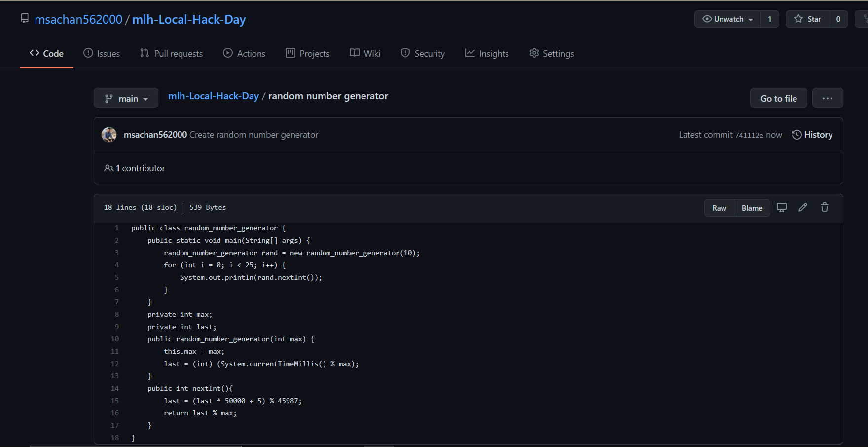This screenshot has height=447, width=868.
Task: Open the Pull requests tab
Action: (x=171, y=53)
